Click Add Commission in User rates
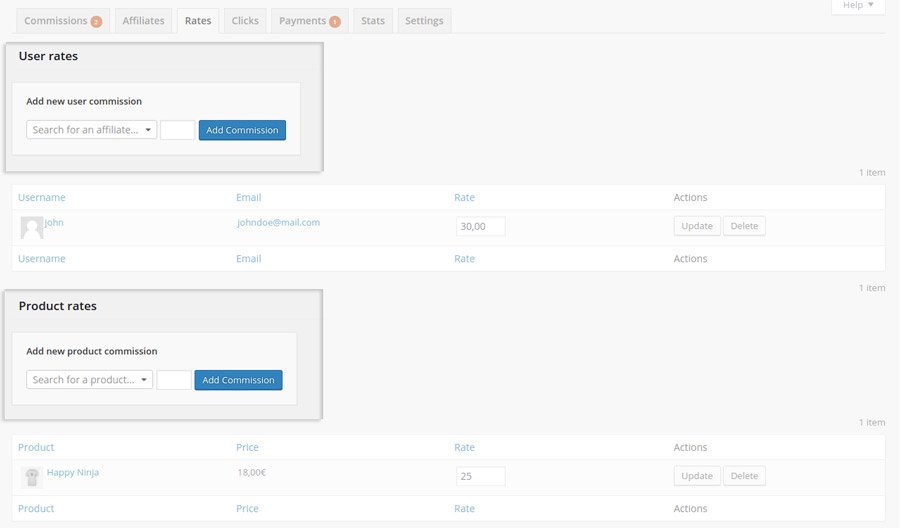900x528 pixels. click(x=242, y=130)
